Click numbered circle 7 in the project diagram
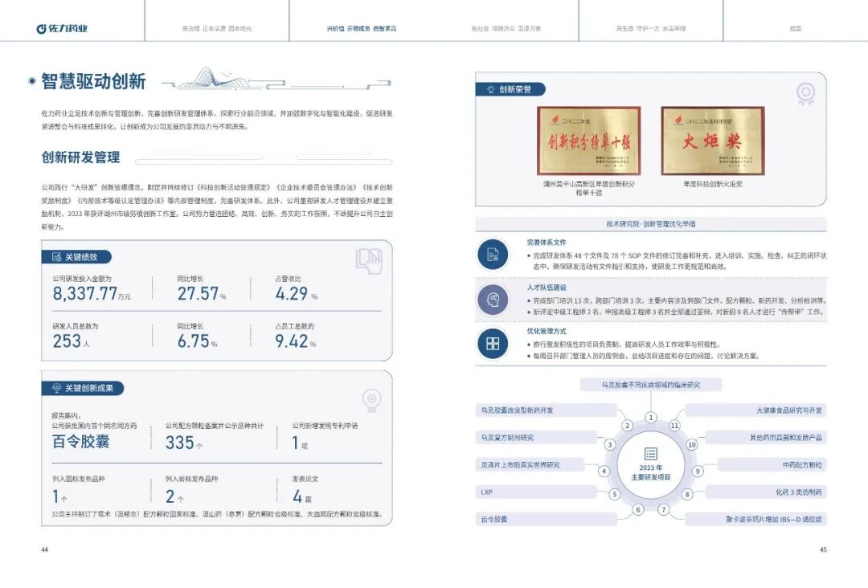Image resolution: width=868 pixels, height=588 pixels. click(x=664, y=509)
